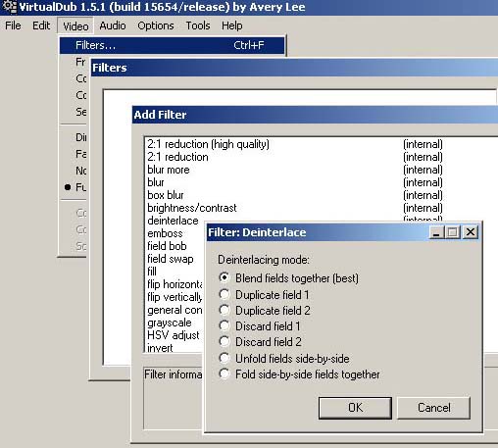
Task: Open the Audio menu
Action: [113, 25]
